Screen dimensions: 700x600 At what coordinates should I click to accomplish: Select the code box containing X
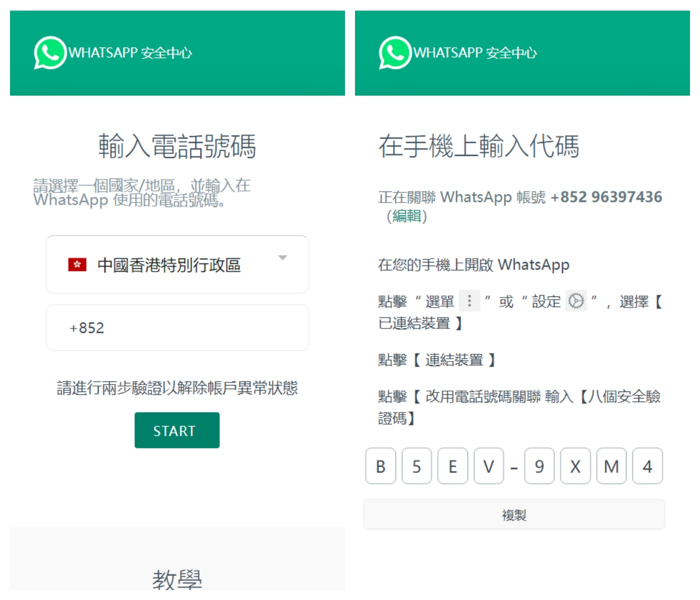tap(575, 466)
